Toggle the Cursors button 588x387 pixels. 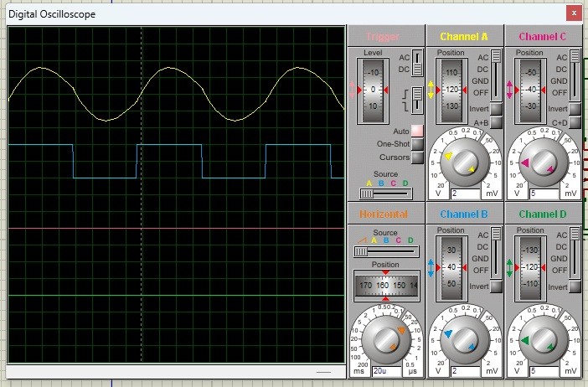tap(417, 157)
